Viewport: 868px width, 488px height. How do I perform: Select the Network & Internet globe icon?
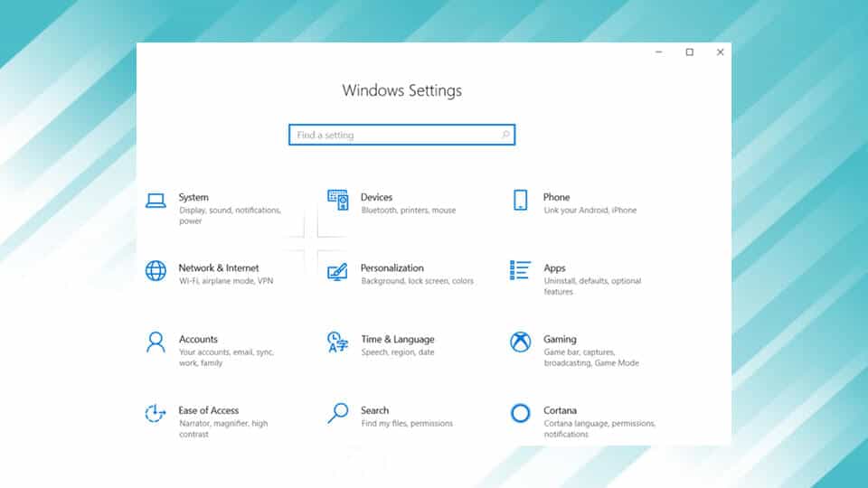click(156, 271)
